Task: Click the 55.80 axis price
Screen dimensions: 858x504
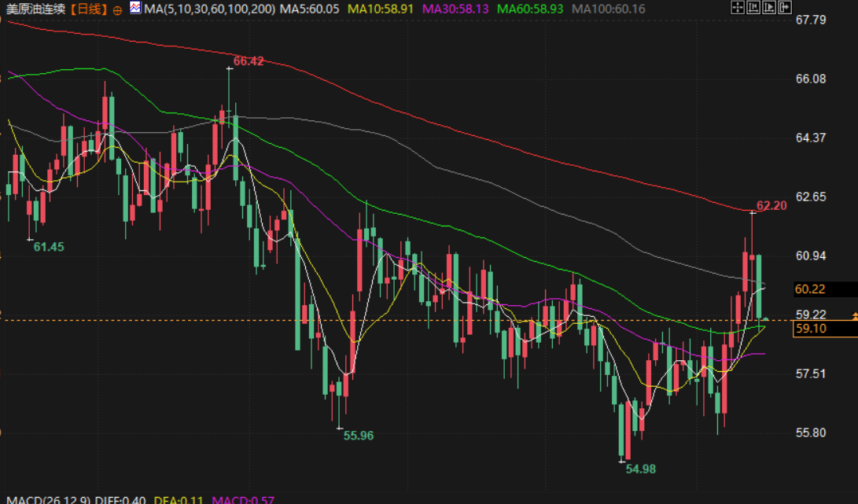Action: point(810,433)
